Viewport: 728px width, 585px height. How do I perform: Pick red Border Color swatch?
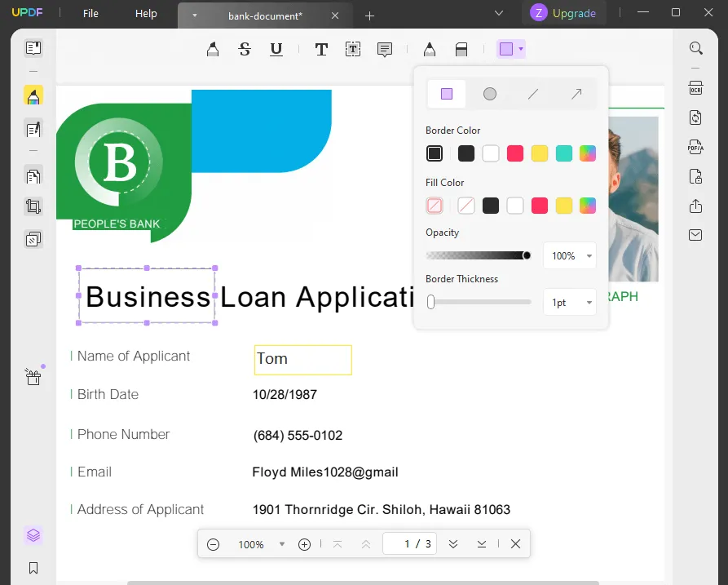[515, 153]
